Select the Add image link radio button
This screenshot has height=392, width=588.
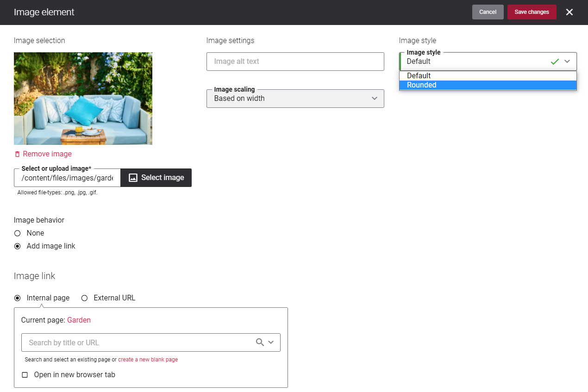pyautogui.click(x=18, y=246)
